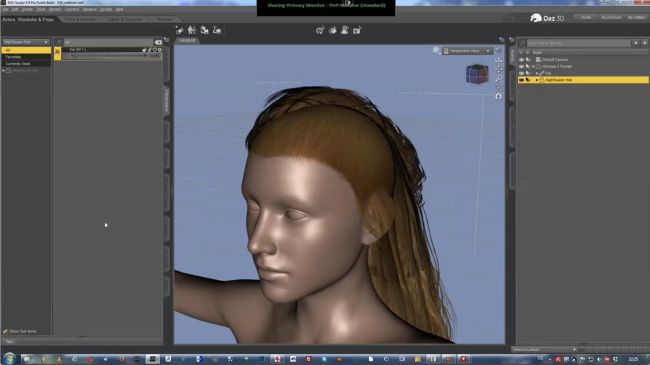This screenshot has width=650, height=365.
Task: Expand the highlighted hair node in Scene tree
Action: tap(537, 80)
